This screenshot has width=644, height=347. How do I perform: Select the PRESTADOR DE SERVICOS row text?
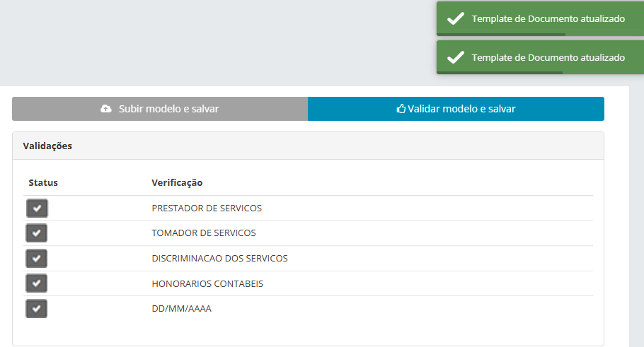(x=207, y=208)
